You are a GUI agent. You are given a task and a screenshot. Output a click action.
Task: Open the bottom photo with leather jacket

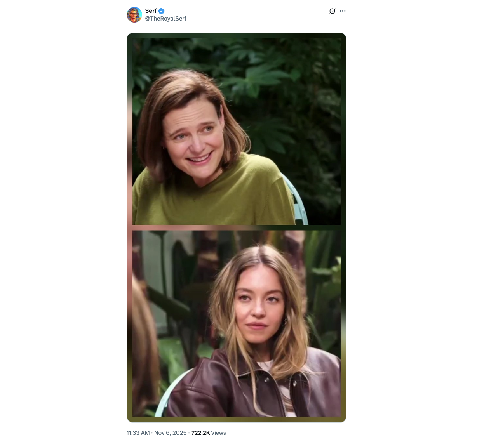coord(237,324)
